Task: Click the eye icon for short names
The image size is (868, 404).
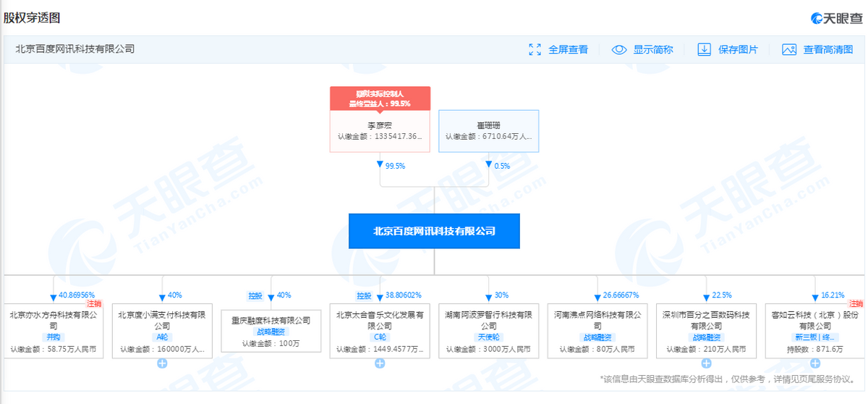Action: (619, 49)
